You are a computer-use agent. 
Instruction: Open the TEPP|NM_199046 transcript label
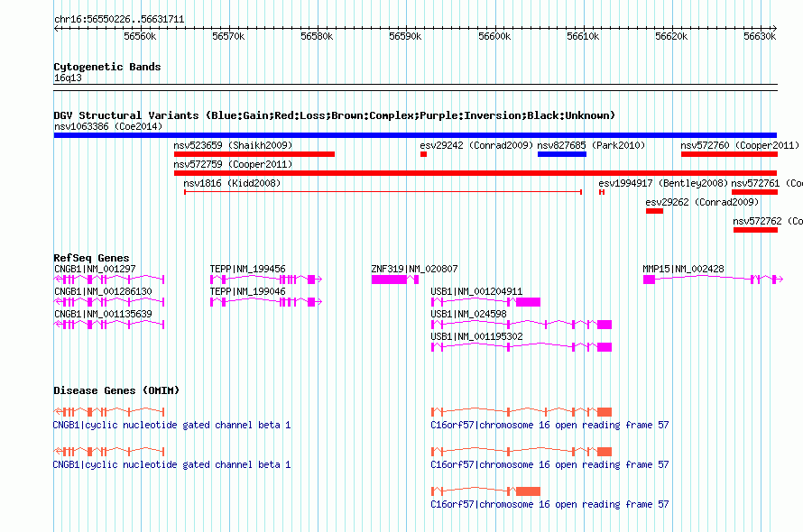pos(247,291)
